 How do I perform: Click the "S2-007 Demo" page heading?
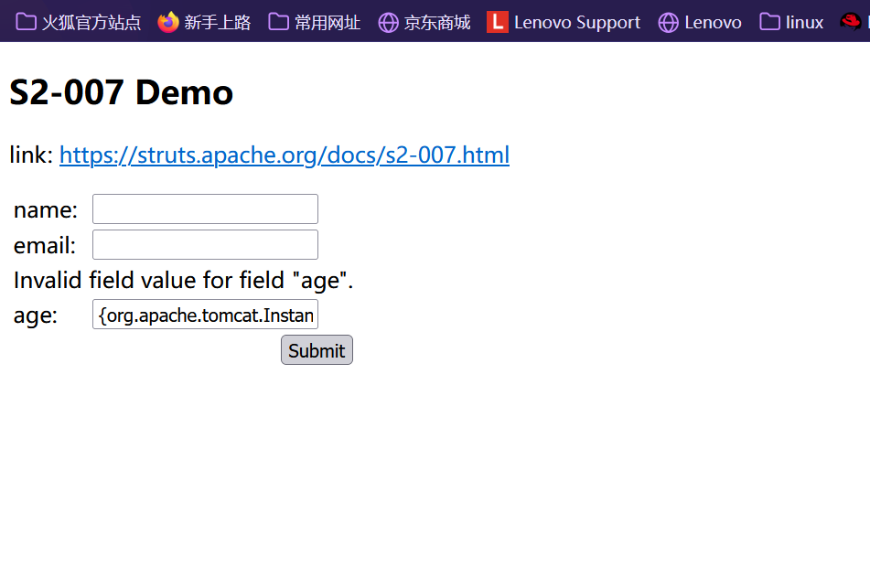pos(121,92)
